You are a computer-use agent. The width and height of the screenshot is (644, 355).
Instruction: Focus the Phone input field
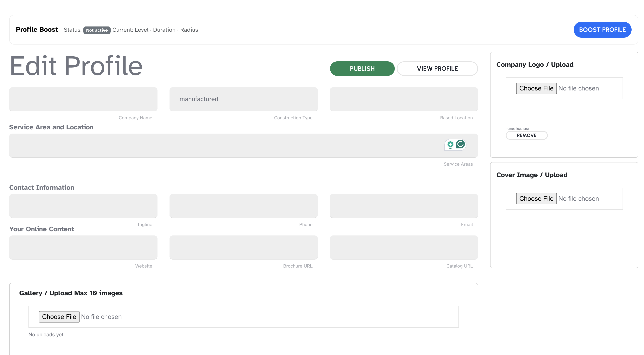pyautogui.click(x=243, y=206)
